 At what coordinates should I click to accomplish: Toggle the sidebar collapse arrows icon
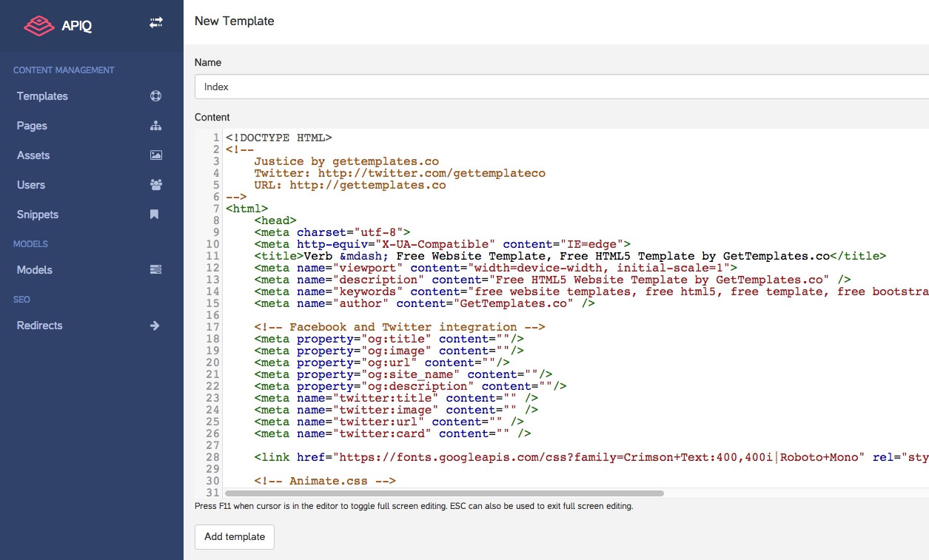(155, 23)
